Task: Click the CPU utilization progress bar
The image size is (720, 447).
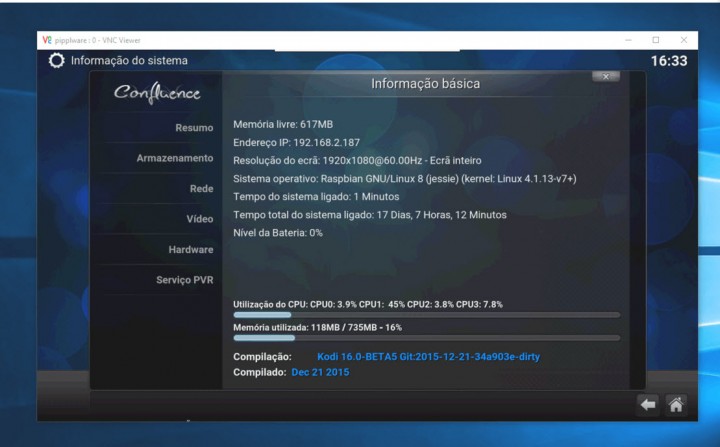Action: (x=426, y=315)
